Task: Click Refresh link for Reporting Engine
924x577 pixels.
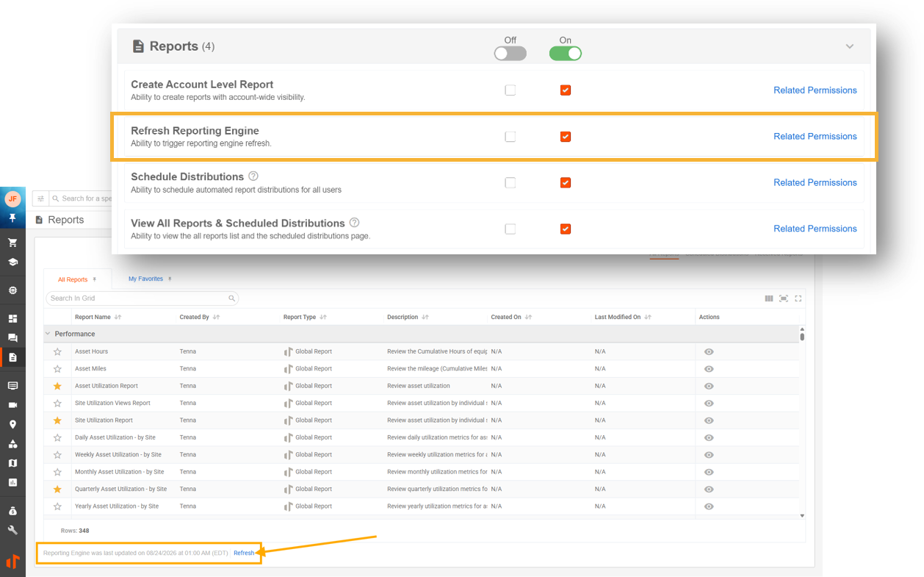Action: point(244,553)
